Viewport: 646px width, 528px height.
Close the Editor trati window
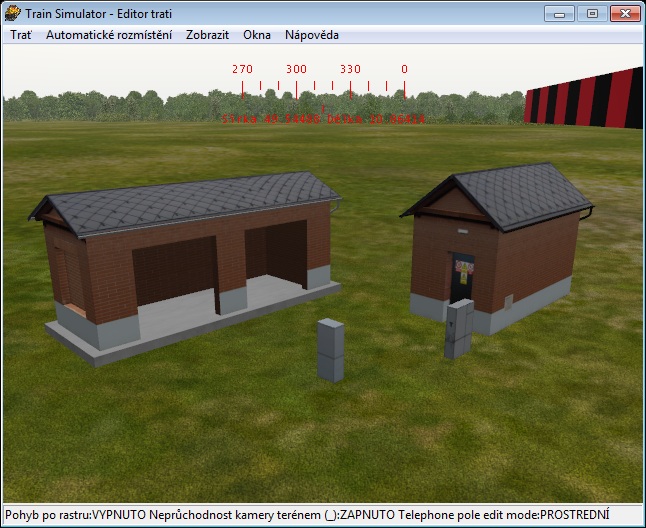click(x=625, y=14)
